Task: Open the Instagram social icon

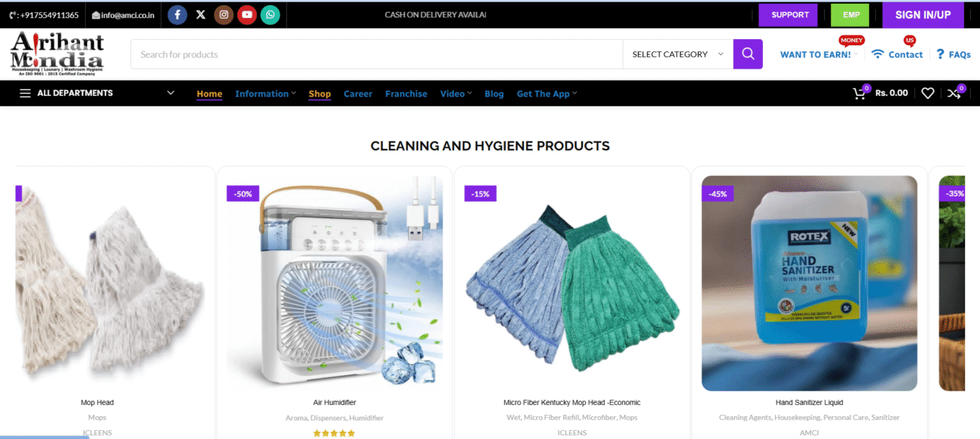Action: [223, 14]
